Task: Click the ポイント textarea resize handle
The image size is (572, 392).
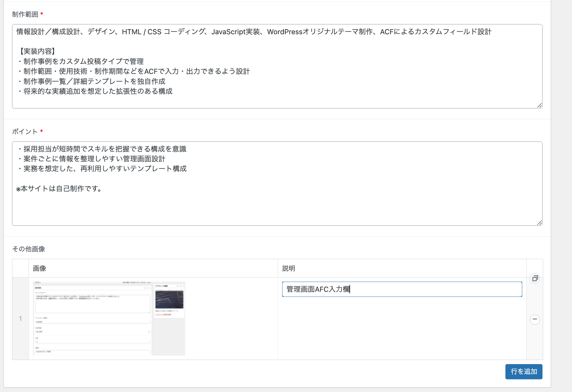Action: 539,223
